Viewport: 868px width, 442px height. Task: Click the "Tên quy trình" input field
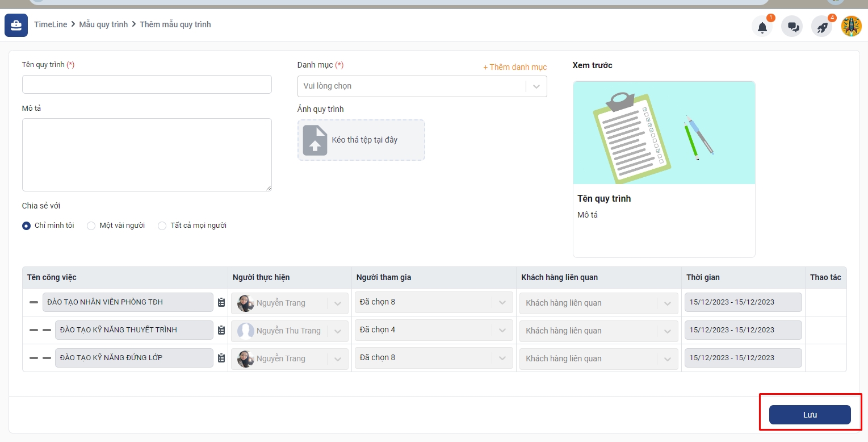point(146,85)
